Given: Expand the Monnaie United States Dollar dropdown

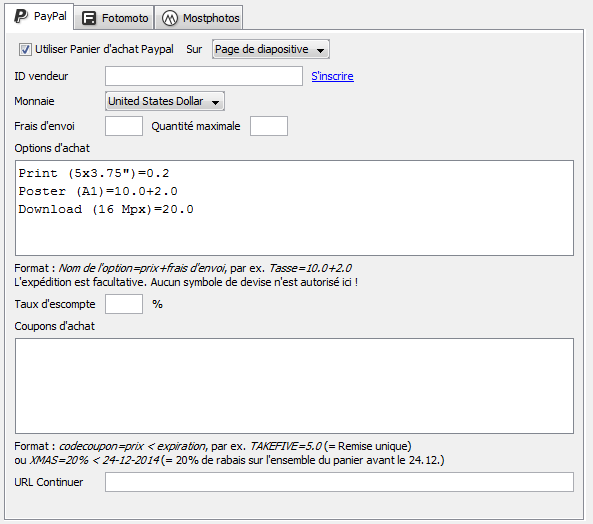Looking at the screenshot, I should pyautogui.click(x=165, y=101).
